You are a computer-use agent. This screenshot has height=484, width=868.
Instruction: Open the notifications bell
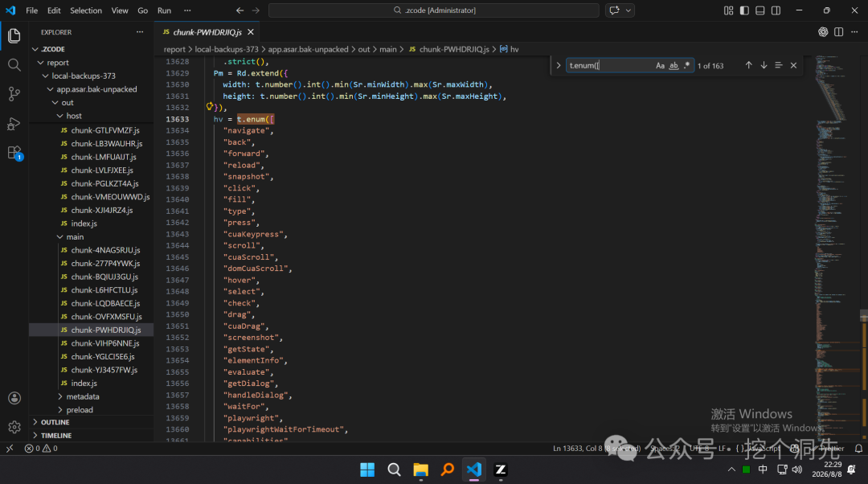click(x=858, y=449)
